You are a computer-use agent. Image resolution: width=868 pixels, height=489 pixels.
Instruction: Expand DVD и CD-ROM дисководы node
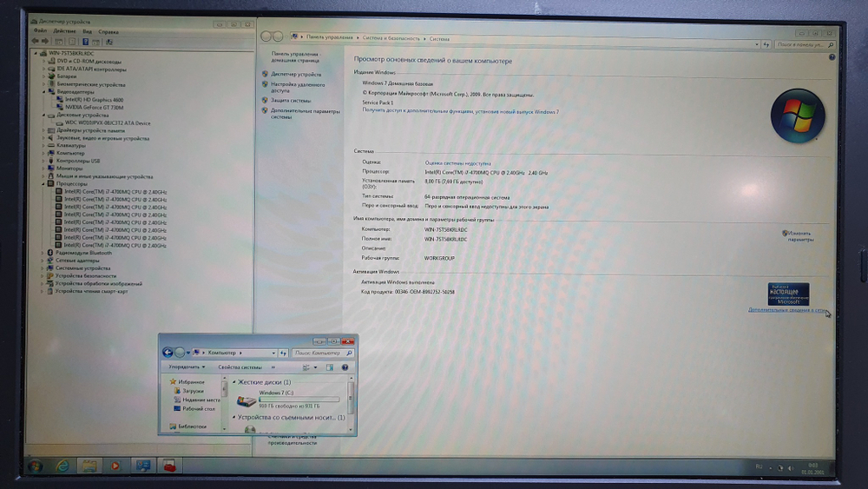[44, 62]
